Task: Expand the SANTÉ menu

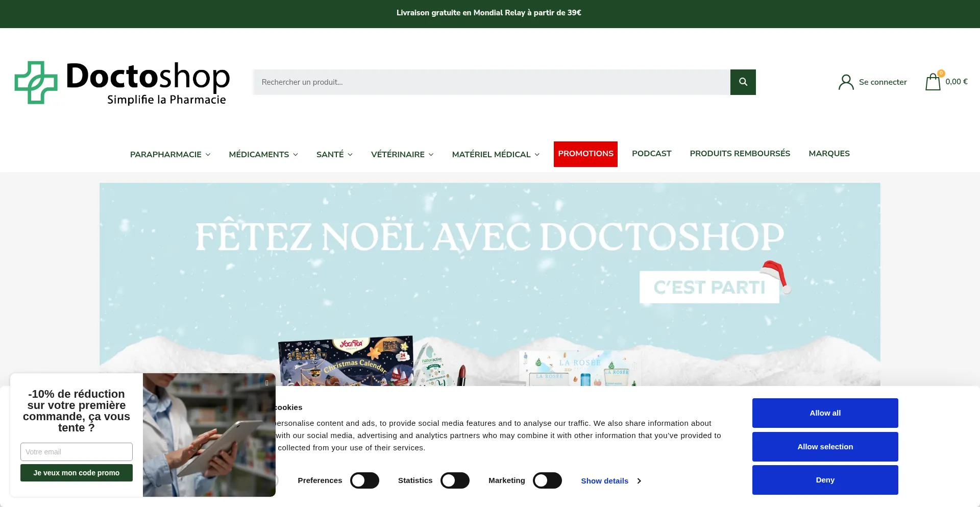Action: coord(334,154)
